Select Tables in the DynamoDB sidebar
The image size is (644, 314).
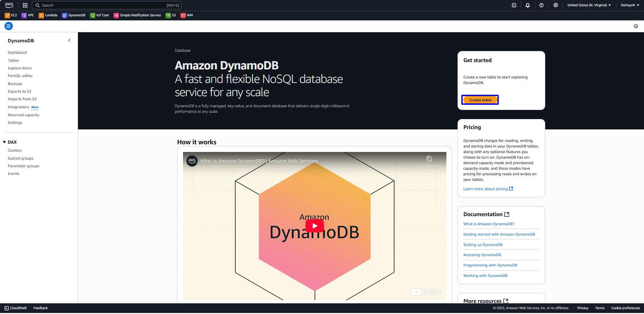click(14, 60)
